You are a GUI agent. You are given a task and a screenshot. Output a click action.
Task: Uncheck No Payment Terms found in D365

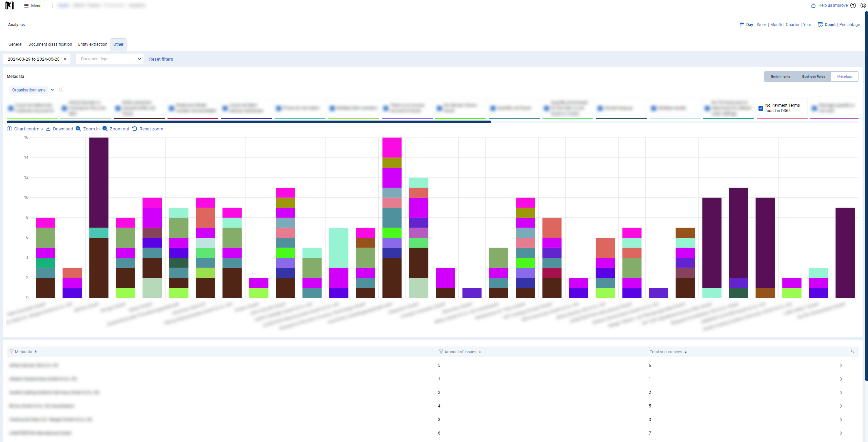click(761, 108)
